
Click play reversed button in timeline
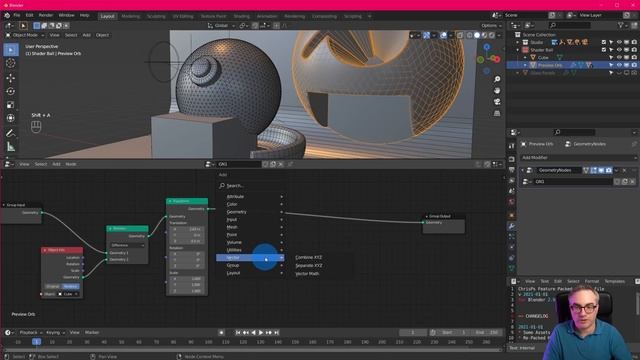pyautogui.click(x=253, y=333)
